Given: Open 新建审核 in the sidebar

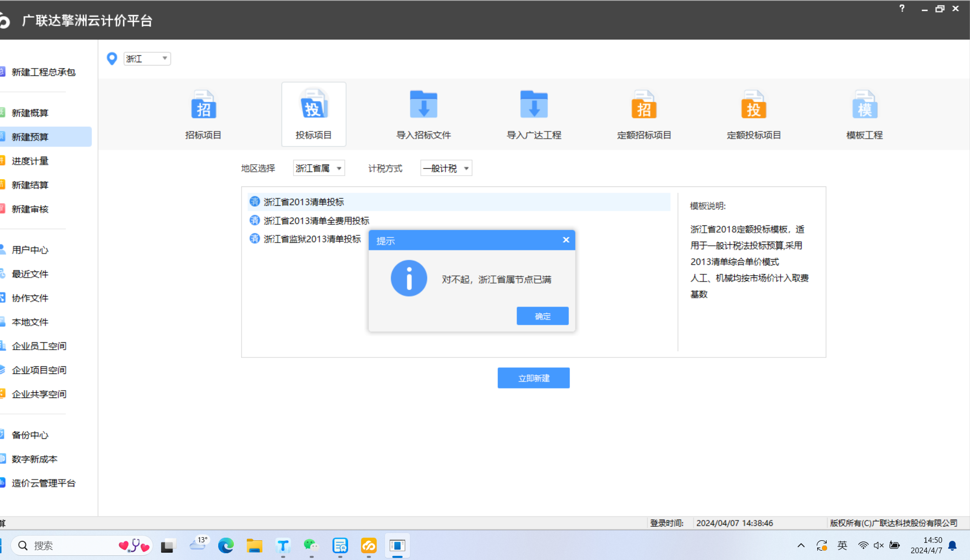Looking at the screenshot, I should click(x=30, y=209).
